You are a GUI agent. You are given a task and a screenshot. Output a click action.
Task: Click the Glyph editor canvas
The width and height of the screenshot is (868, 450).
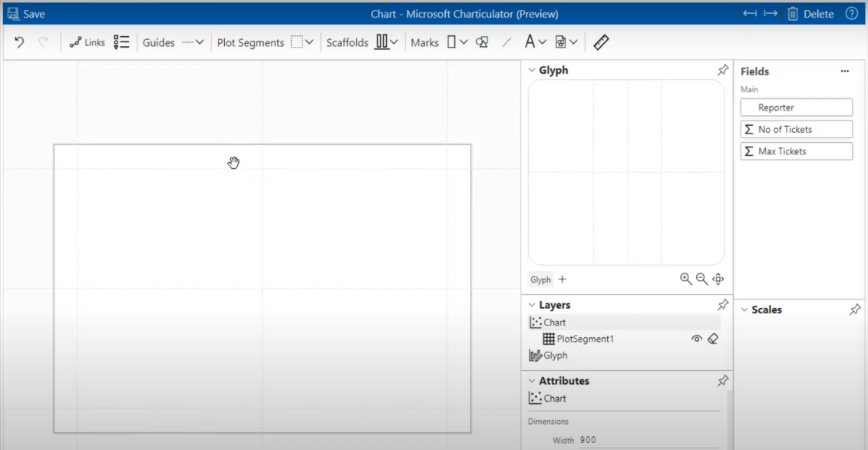(x=626, y=172)
